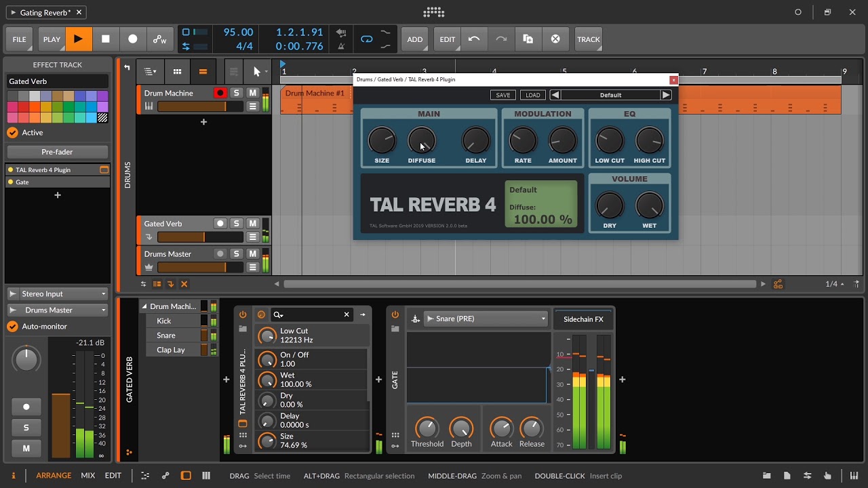
Task: Click the redo arrow
Action: [501, 39]
